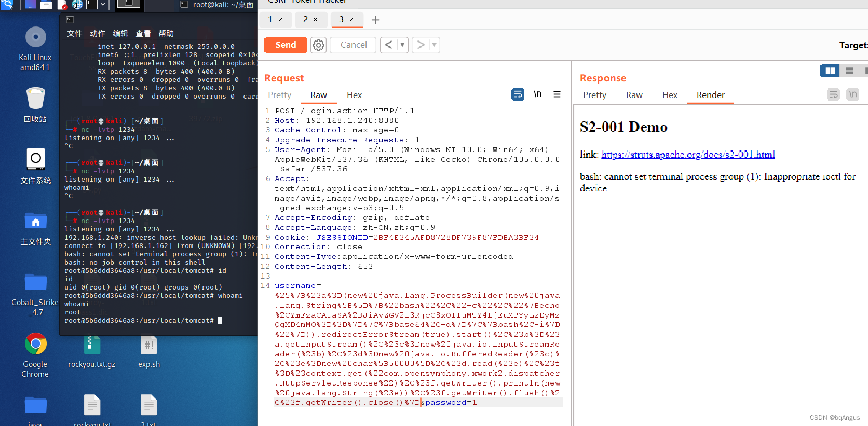
Task: Open the terminal 动作 menu
Action: 98,34
